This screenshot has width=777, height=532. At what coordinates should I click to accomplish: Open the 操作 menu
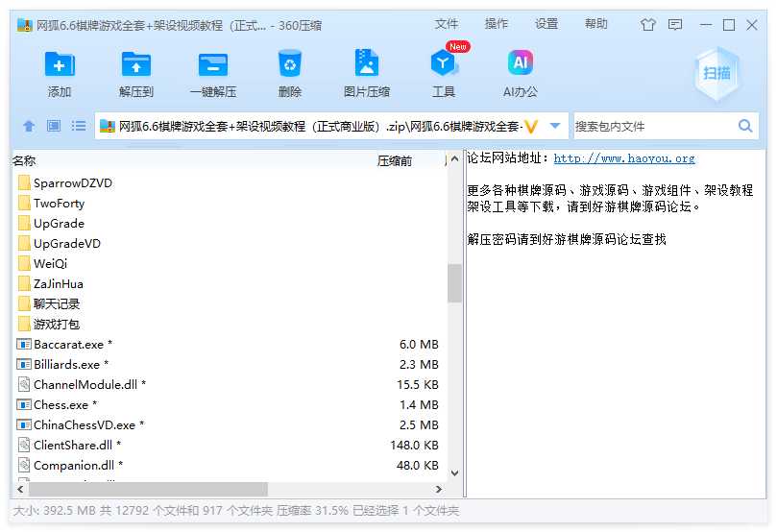point(496,24)
